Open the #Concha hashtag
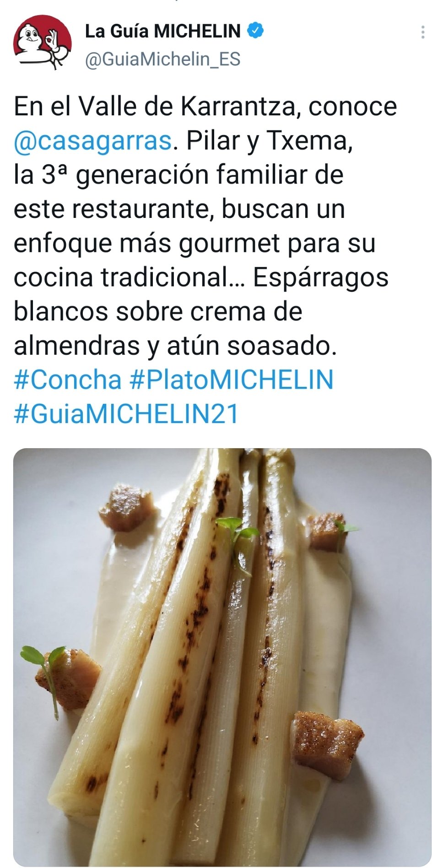Image resolution: width=443 pixels, height=868 pixels. tap(68, 380)
